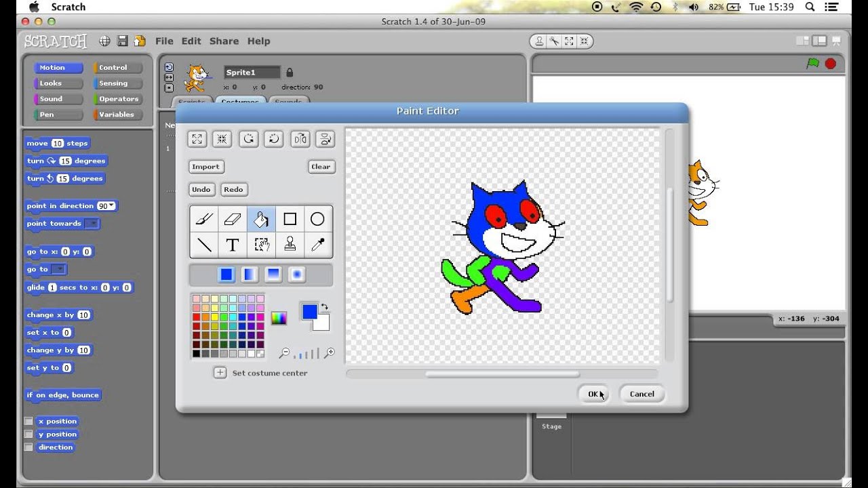Viewport: 868px width, 488px height.
Task: Select the Stamp tool
Action: click(290, 245)
